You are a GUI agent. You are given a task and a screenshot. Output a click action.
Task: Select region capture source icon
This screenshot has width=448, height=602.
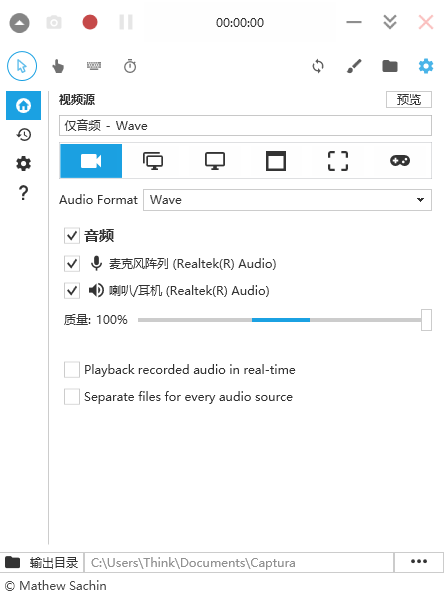coord(338,161)
